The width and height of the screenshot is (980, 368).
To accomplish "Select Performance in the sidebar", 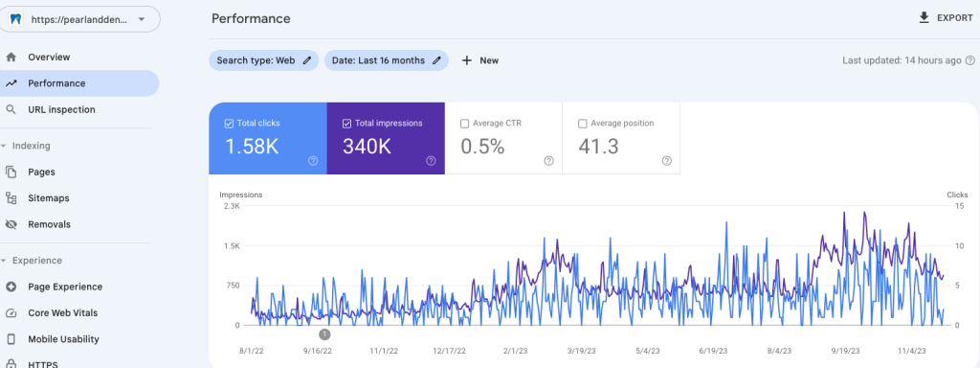I will [79, 83].
